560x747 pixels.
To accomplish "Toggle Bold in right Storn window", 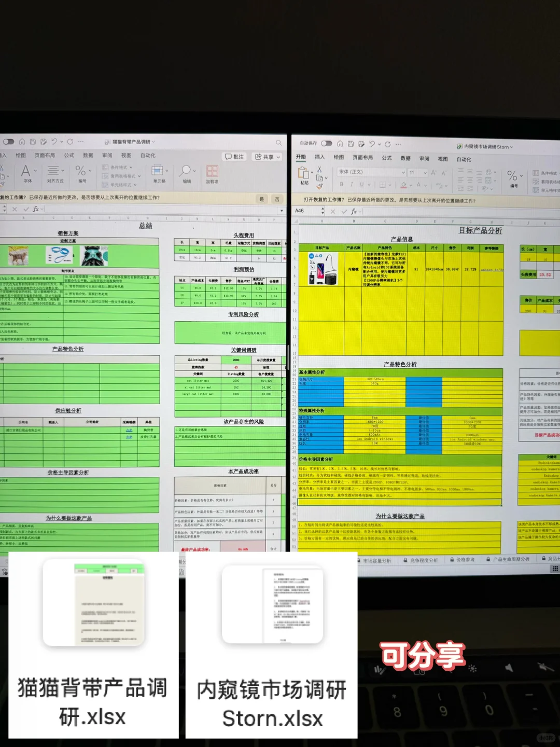I will click(x=341, y=184).
